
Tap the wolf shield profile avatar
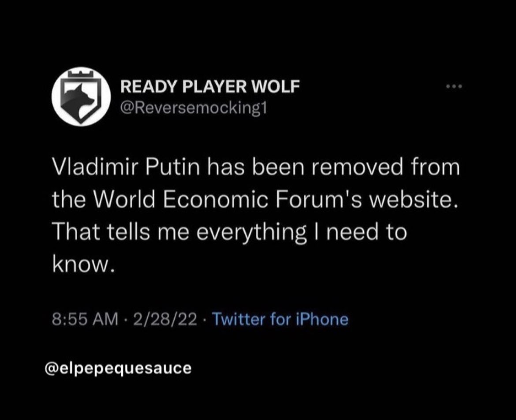[x=81, y=97]
